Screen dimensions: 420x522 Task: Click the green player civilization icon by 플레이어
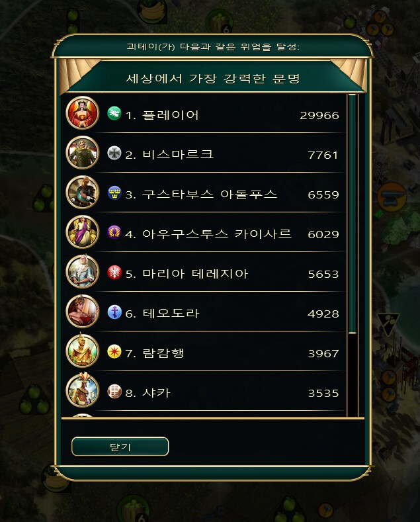(114, 113)
